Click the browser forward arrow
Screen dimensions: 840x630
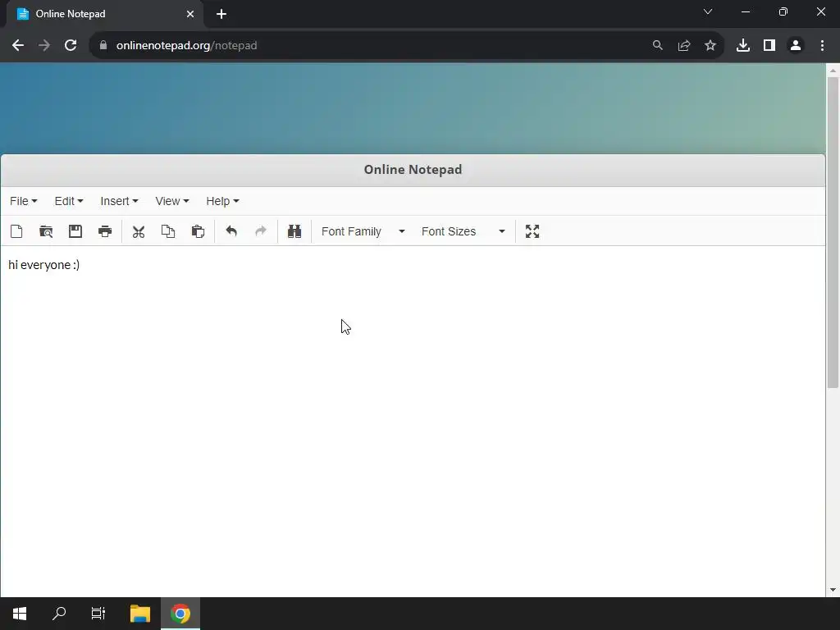pos(44,46)
